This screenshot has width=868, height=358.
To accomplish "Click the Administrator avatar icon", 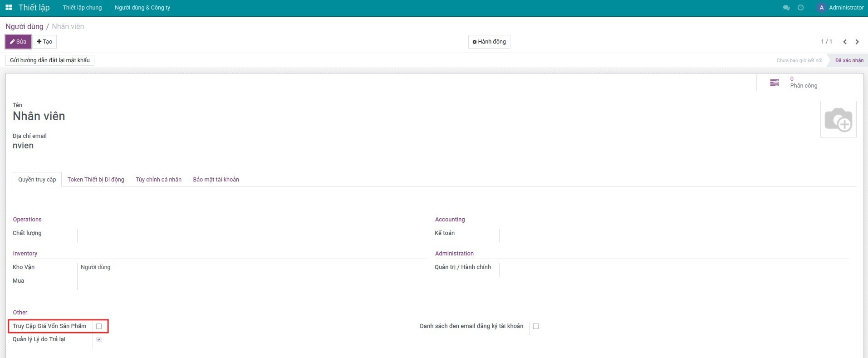I will tap(821, 8).
